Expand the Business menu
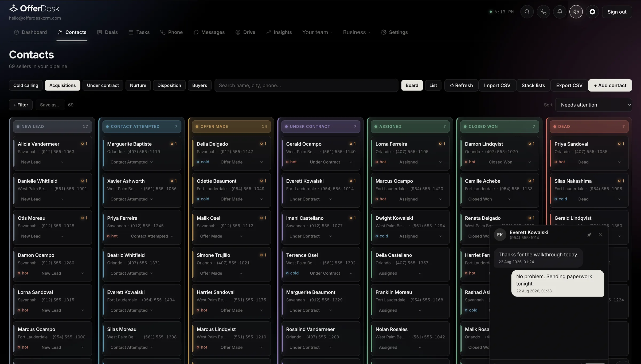Viewport: 641px width, 364px height. 357,32
